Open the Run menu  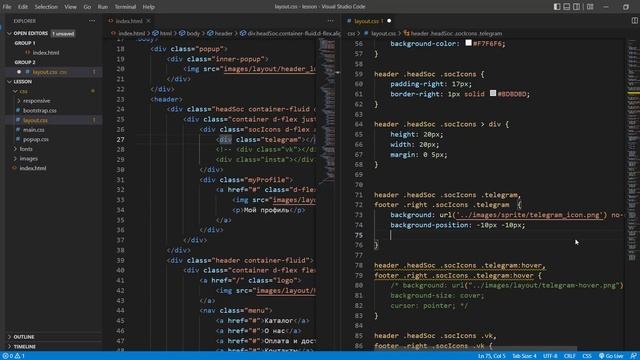coord(103,7)
